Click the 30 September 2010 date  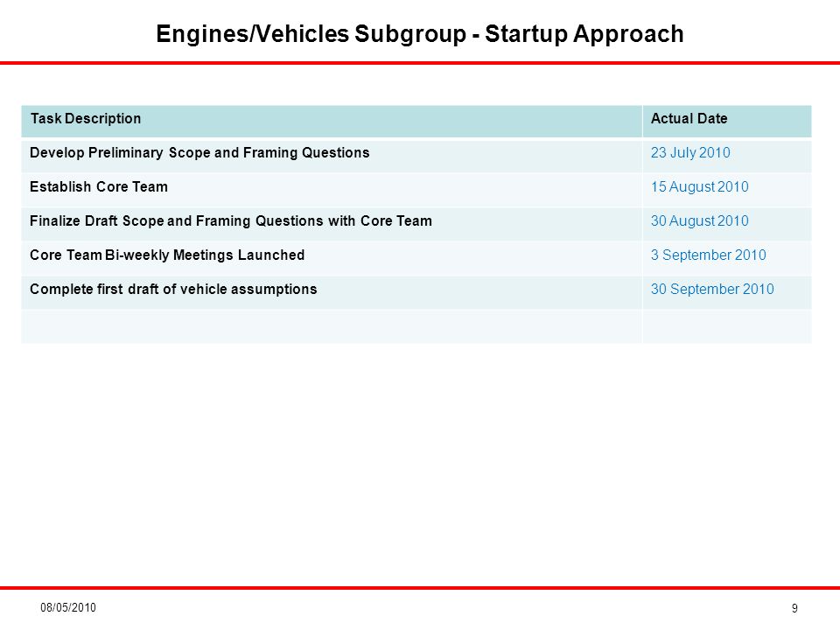click(x=712, y=290)
